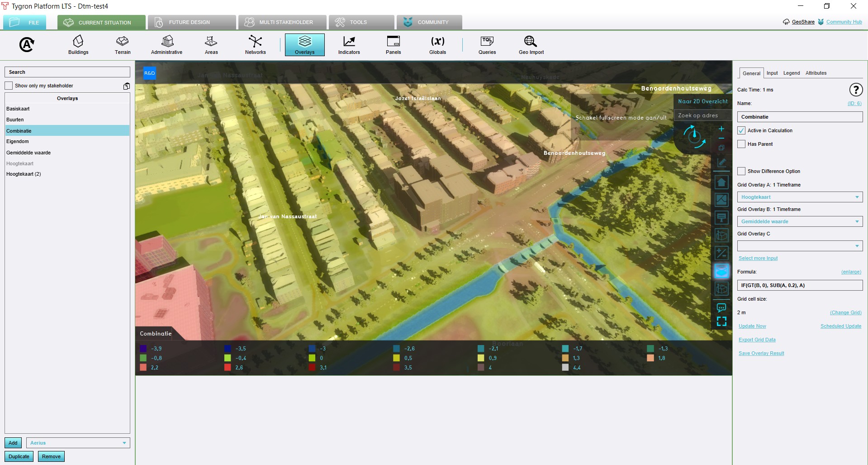The width and height of the screenshot is (868, 465).
Task: Click the help question mark icon
Action: tap(855, 90)
